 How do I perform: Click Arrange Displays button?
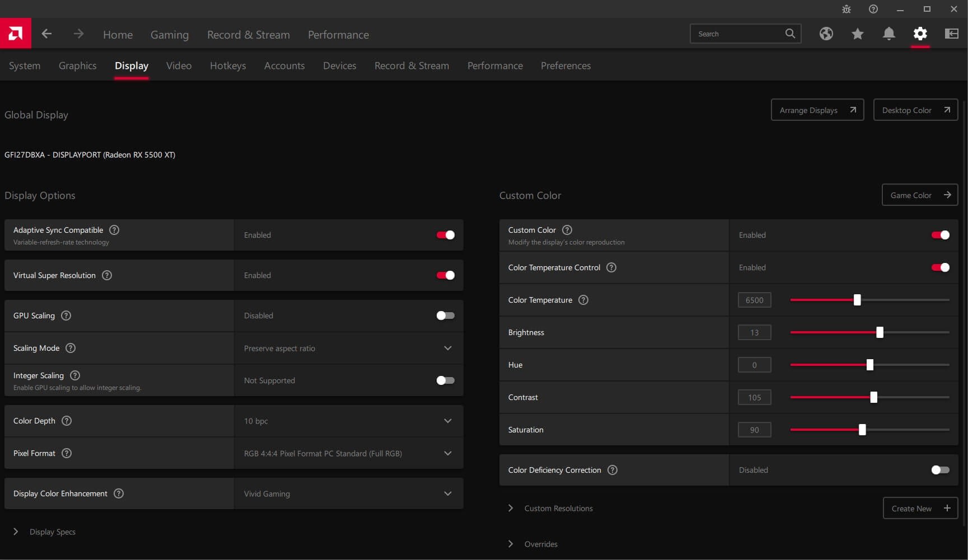817,110
